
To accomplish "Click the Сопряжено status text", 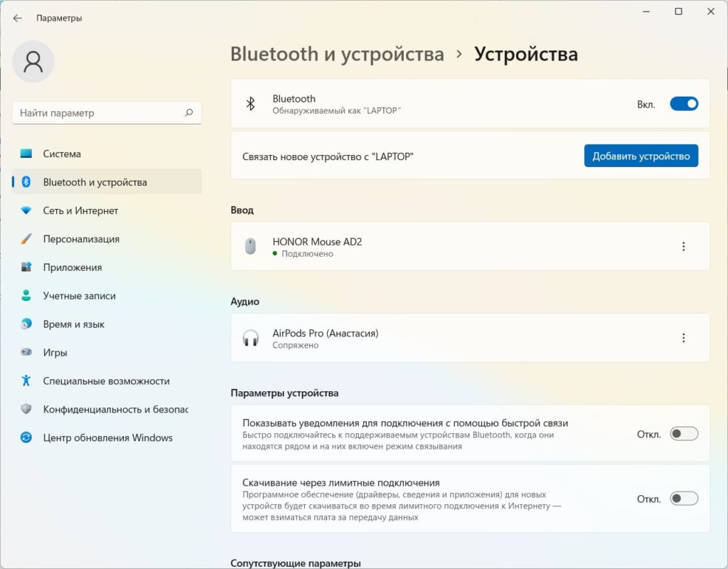I will coord(295,345).
